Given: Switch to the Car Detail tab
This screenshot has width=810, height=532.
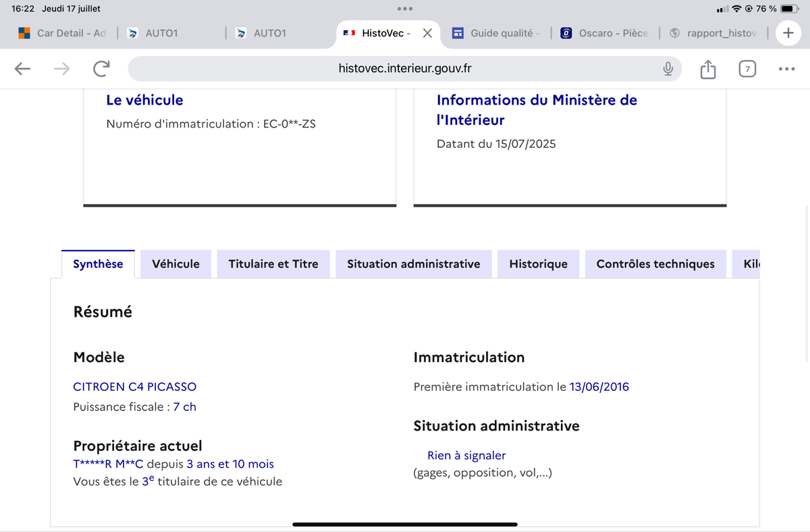Looking at the screenshot, I should [61, 33].
